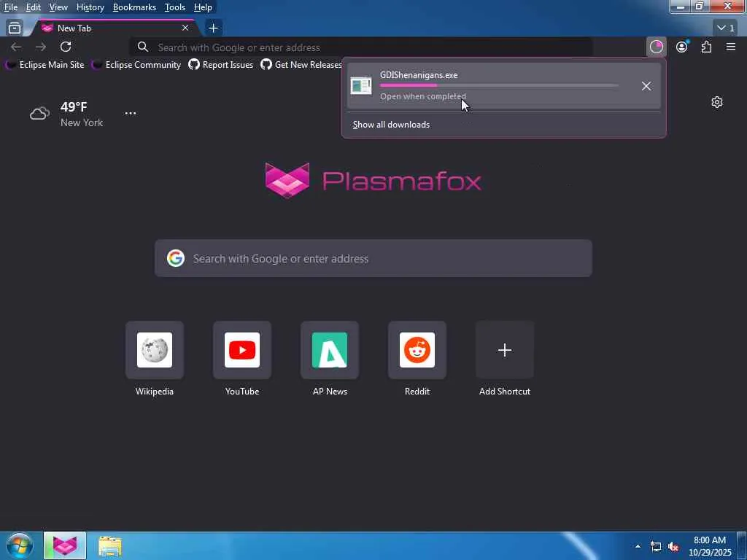The width and height of the screenshot is (747, 560).
Task: Go forward with the forward arrow
Action: 41,47
